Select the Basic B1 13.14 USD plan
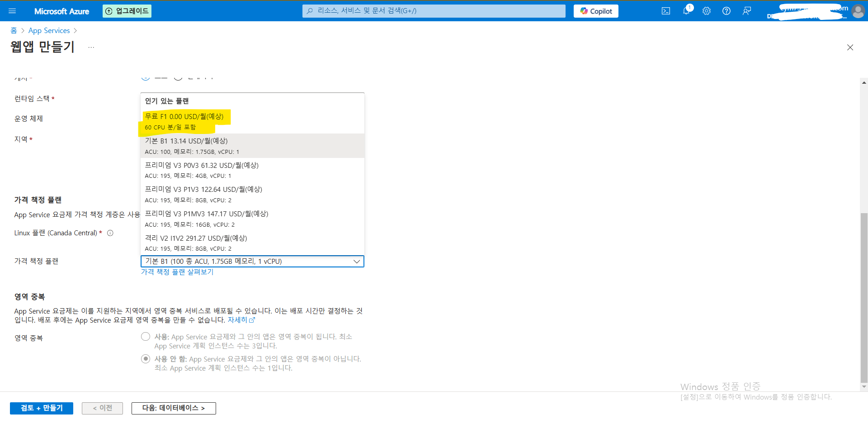868x424 pixels. point(252,146)
